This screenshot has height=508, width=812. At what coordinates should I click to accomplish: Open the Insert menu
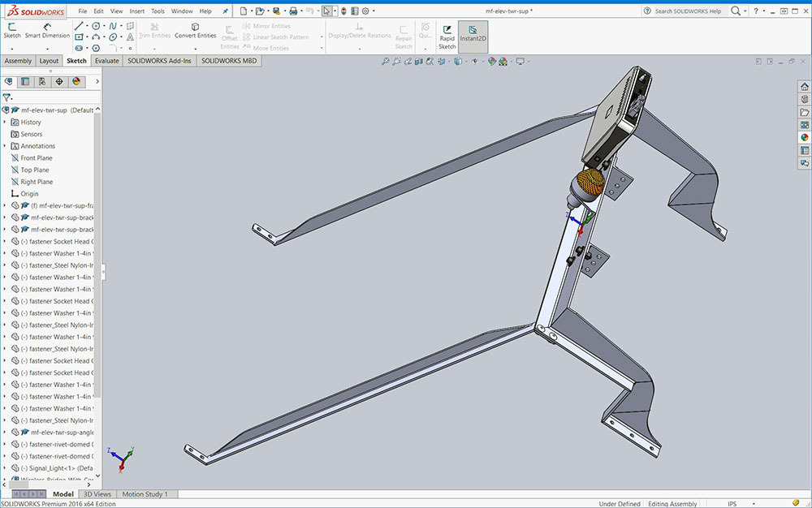[x=137, y=11]
